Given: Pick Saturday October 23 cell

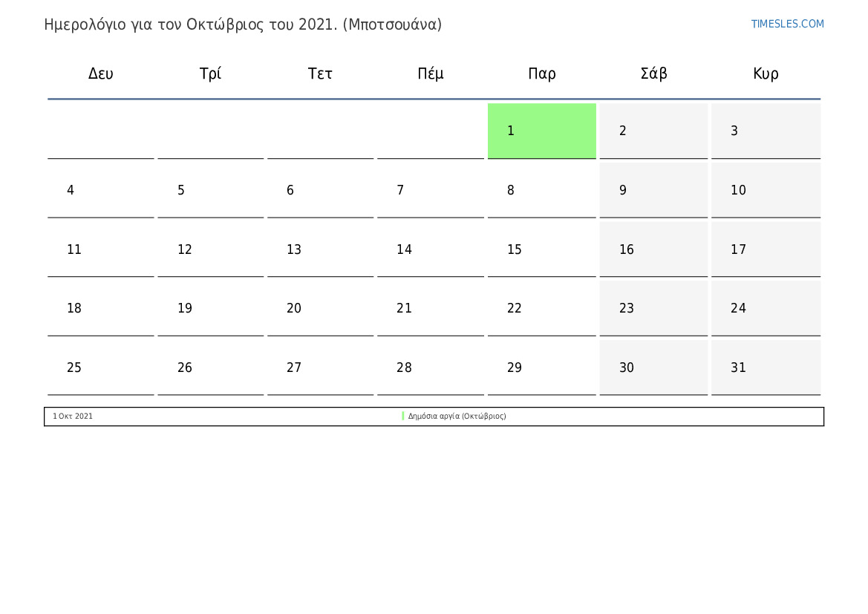Looking at the screenshot, I should (653, 308).
